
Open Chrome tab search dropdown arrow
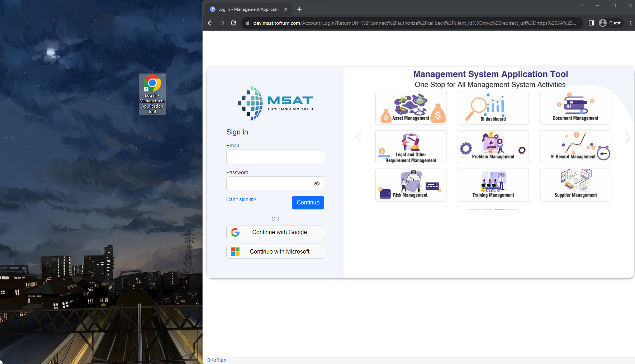(x=580, y=5)
